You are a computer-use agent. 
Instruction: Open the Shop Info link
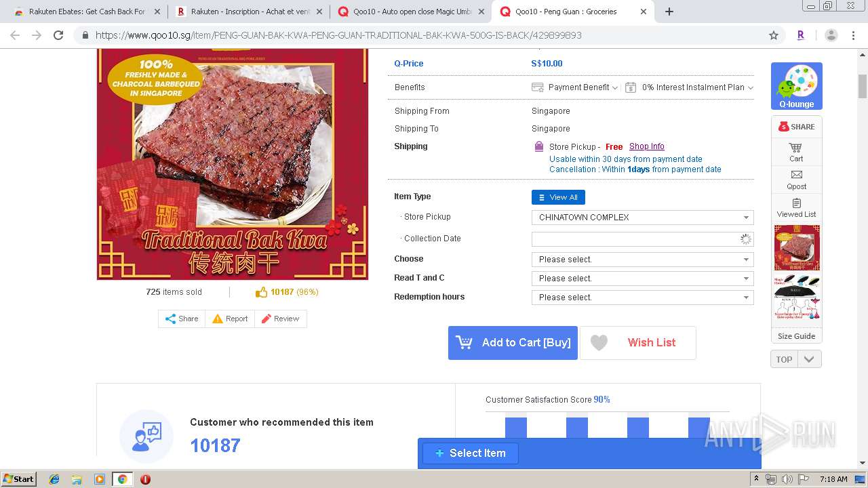pyautogui.click(x=646, y=146)
